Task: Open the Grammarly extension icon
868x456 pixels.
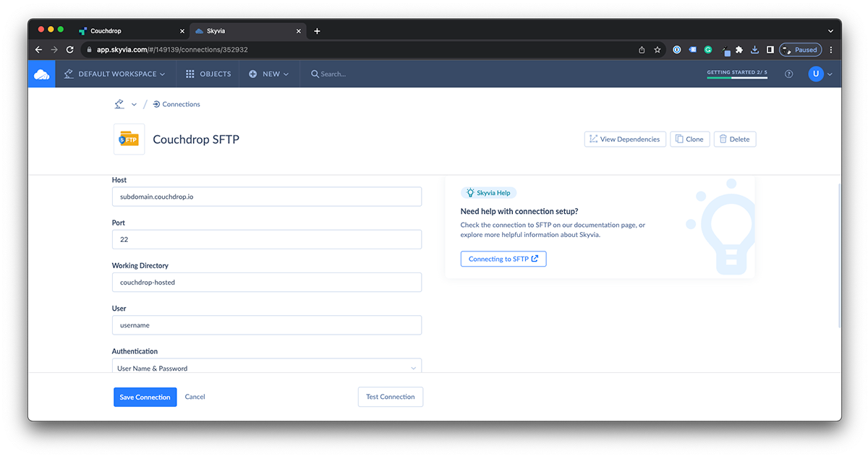Action: click(x=707, y=49)
